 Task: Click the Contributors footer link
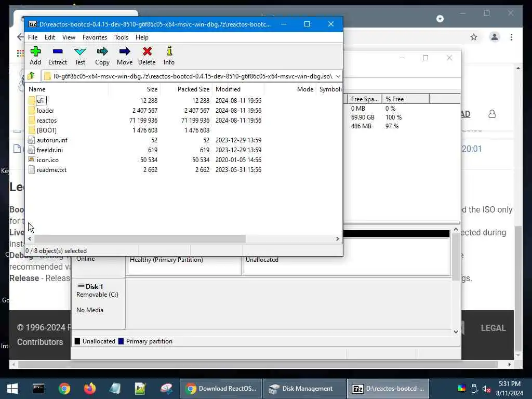pos(40,342)
